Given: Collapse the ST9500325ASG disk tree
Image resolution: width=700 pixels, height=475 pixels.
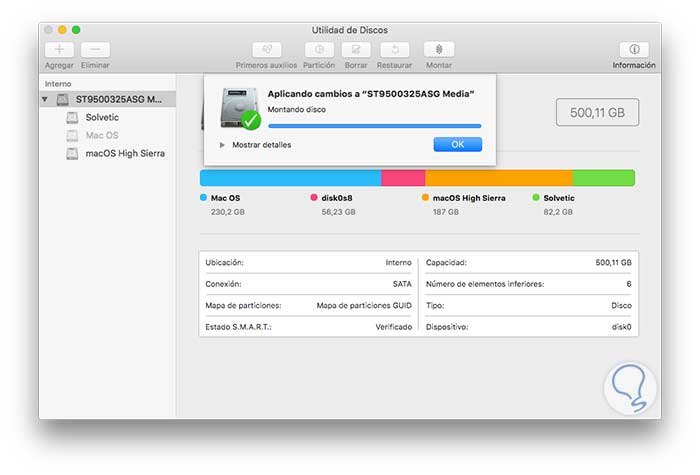Looking at the screenshot, I should click(45, 99).
